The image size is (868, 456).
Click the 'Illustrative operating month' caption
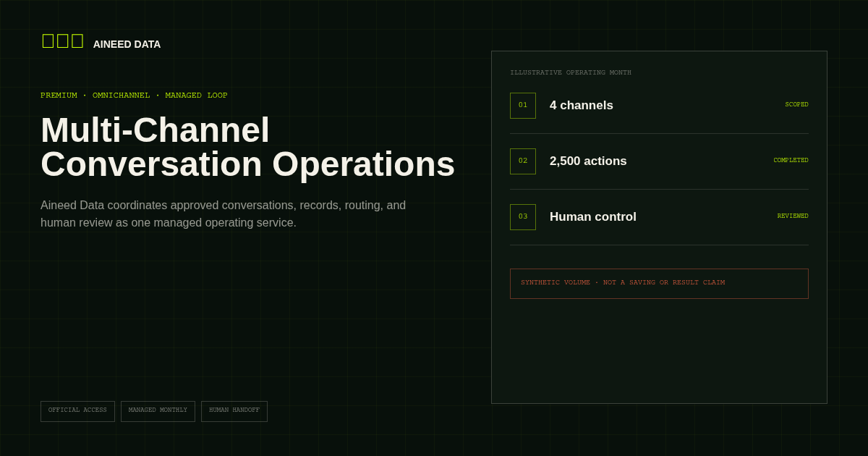pyautogui.click(x=571, y=72)
